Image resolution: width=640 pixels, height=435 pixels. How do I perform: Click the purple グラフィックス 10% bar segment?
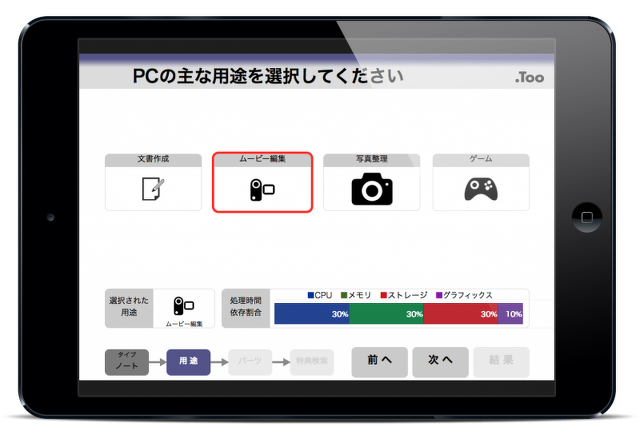pyautogui.click(x=510, y=314)
